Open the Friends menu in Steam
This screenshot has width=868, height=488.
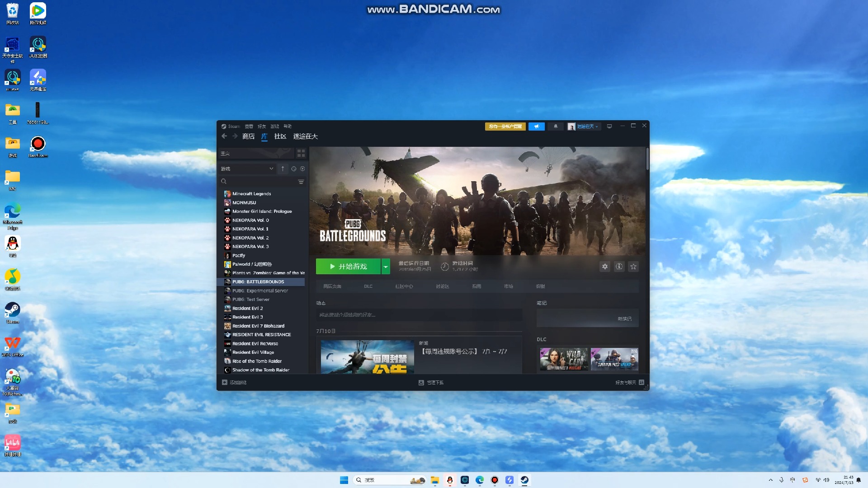262,127
